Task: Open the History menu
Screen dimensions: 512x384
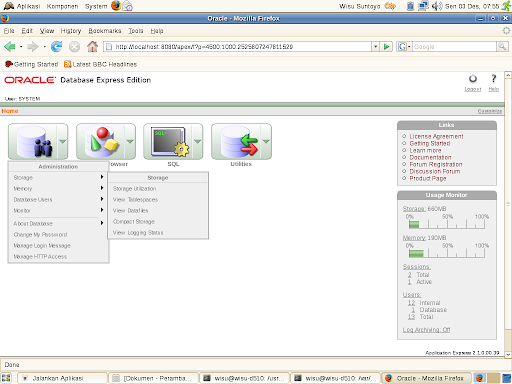Action: [x=71, y=31]
